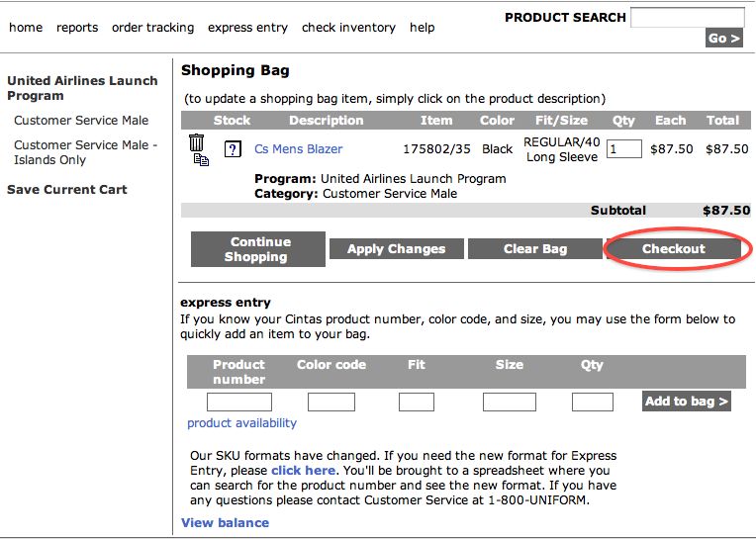
Task: Click the Checkout button
Action: [x=674, y=248]
